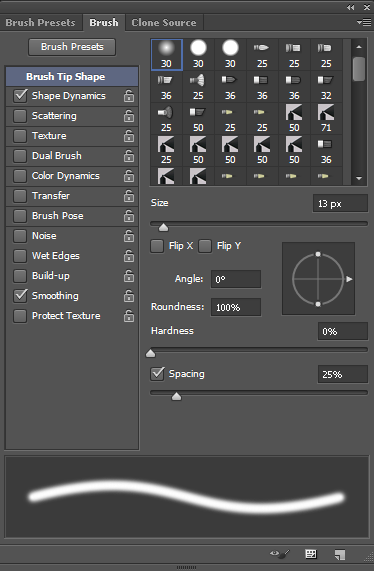Open the Brush Tip Shape section

point(72,77)
